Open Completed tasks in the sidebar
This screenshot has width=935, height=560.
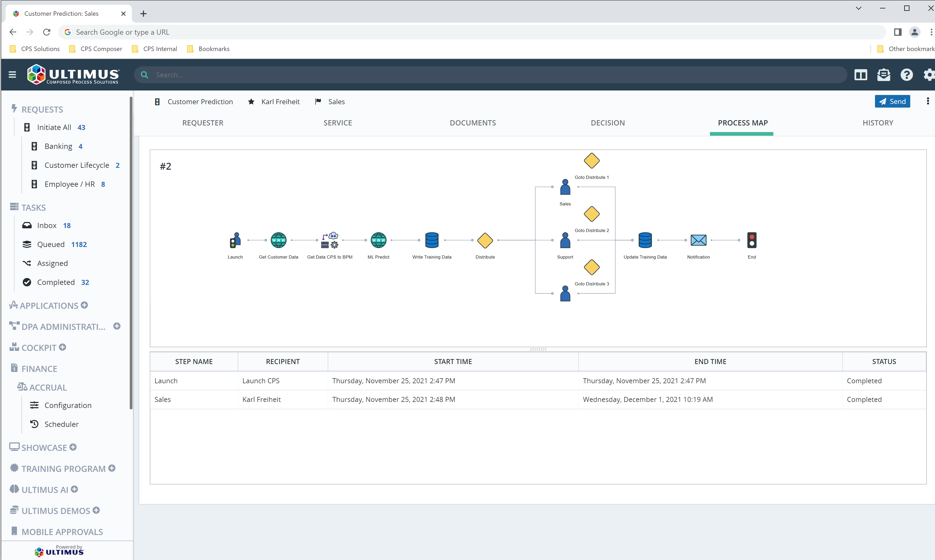pyautogui.click(x=57, y=282)
